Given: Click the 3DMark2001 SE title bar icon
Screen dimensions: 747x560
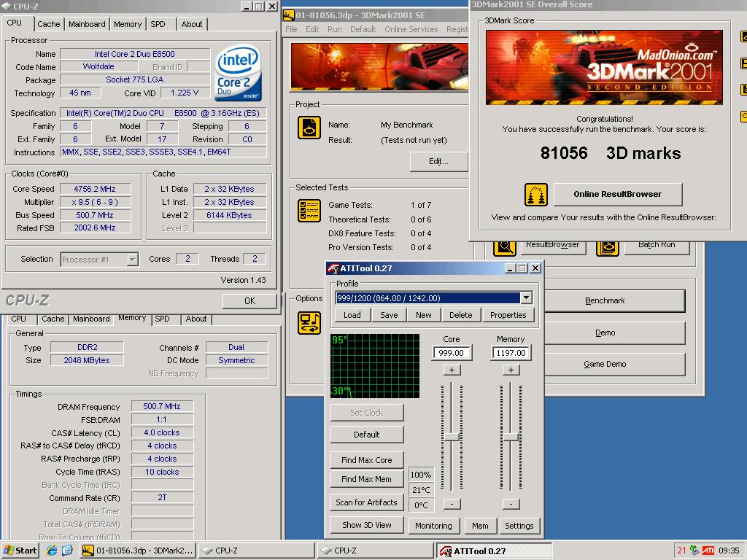Looking at the screenshot, I should (x=288, y=15).
